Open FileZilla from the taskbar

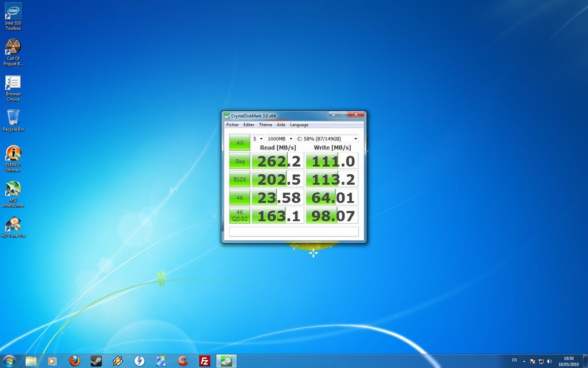[x=204, y=361]
